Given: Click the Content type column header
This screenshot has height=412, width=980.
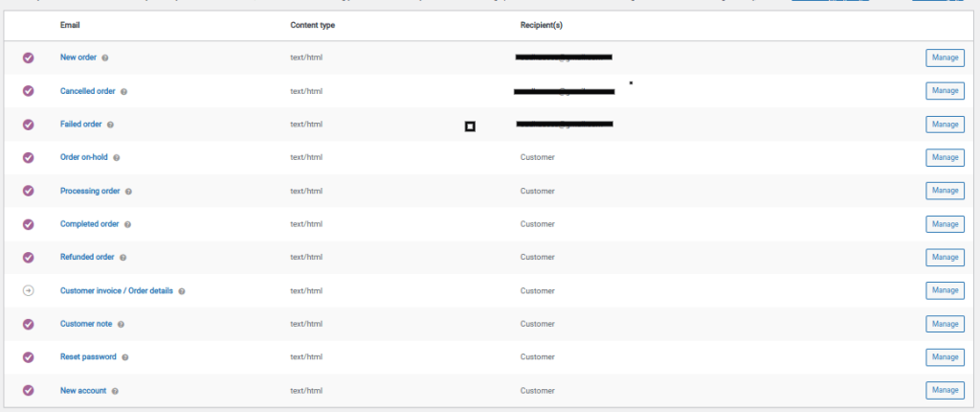Looking at the screenshot, I should pos(312,24).
